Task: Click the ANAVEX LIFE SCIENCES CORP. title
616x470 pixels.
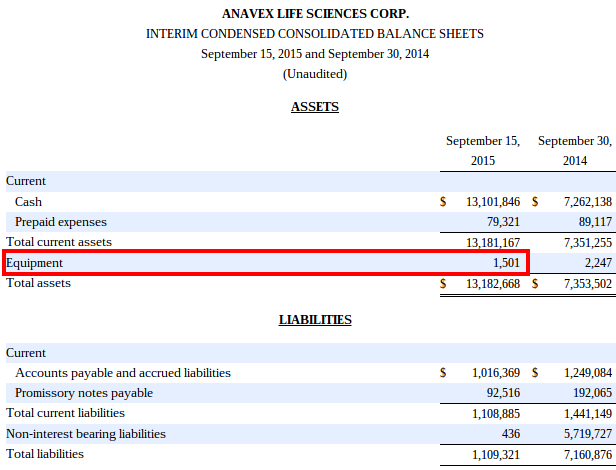Action: click(x=315, y=14)
